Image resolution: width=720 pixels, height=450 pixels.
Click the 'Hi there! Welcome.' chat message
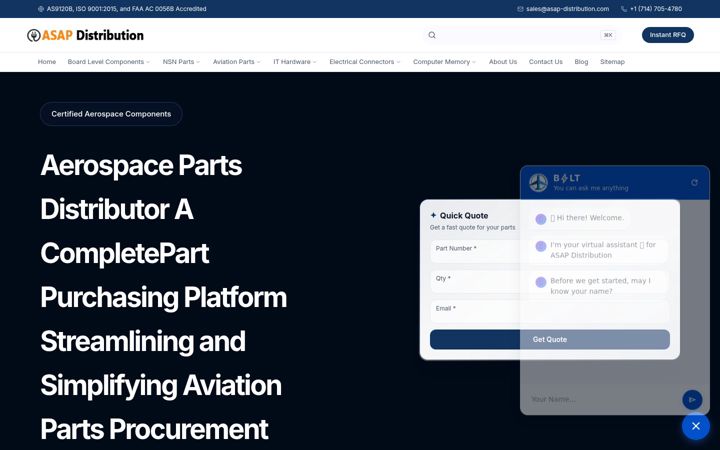[x=587, y=218]
